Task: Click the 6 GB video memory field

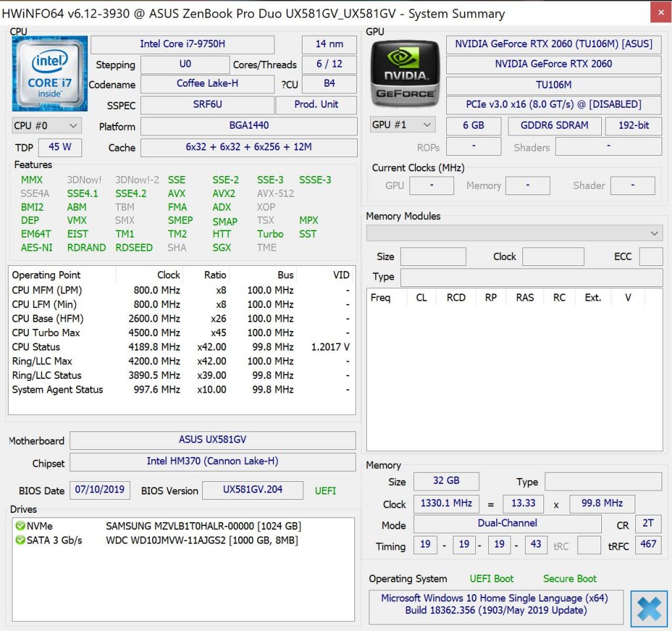Action: [474, 125]
